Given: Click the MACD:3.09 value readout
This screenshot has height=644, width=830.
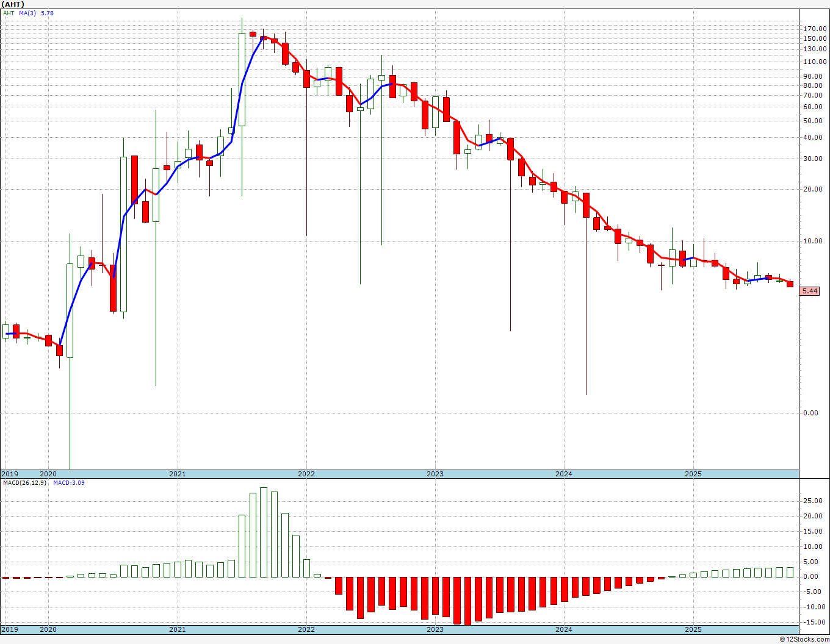Looking at the screenshot, I should [69, 483].
